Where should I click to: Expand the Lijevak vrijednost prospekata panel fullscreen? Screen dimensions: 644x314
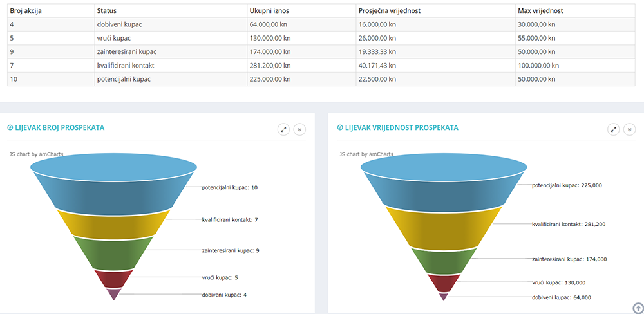coord(613,129)
